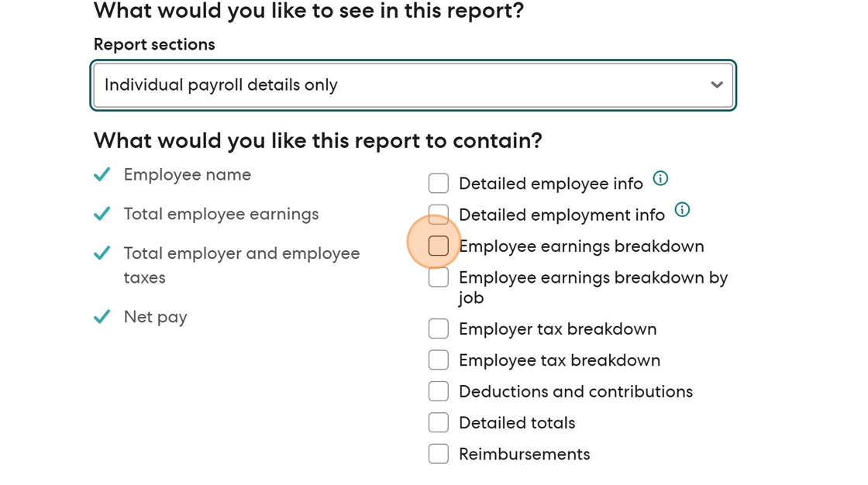Viewport: 868px width, 485px height.
Task: Click the Employer tax breakdown label
Action: [x=557, y=328]
